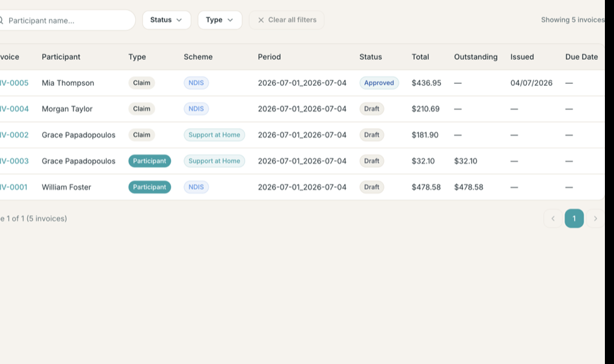Click the total $436.95
Screen dimensions: 614x364
pyautogui.click(x=427, y=83)
